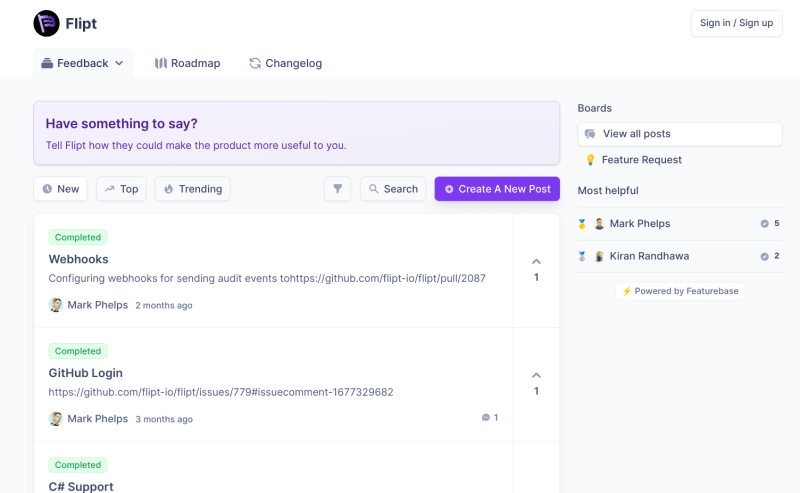The height and width of the screenshot is (493, 800).
Task: Open the GitHub Login post title
Action: coord(86,373)
